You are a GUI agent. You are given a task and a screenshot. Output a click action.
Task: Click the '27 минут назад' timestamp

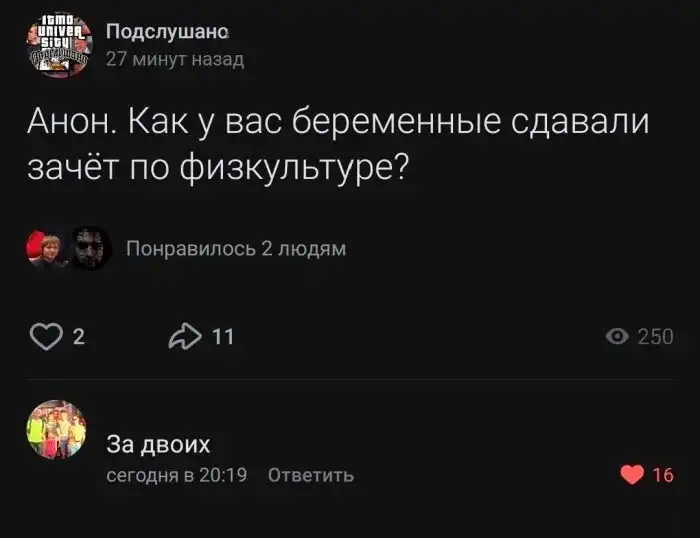(174, 59)
